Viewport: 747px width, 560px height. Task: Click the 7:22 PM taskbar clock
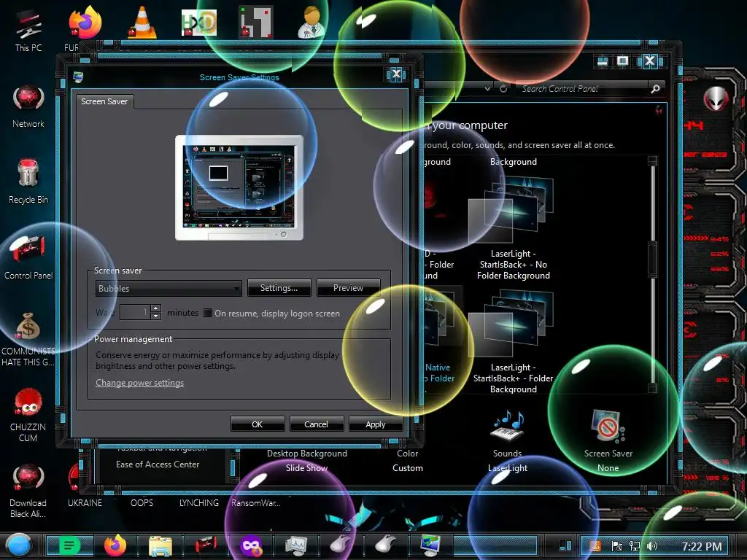(x=701, y=546)
